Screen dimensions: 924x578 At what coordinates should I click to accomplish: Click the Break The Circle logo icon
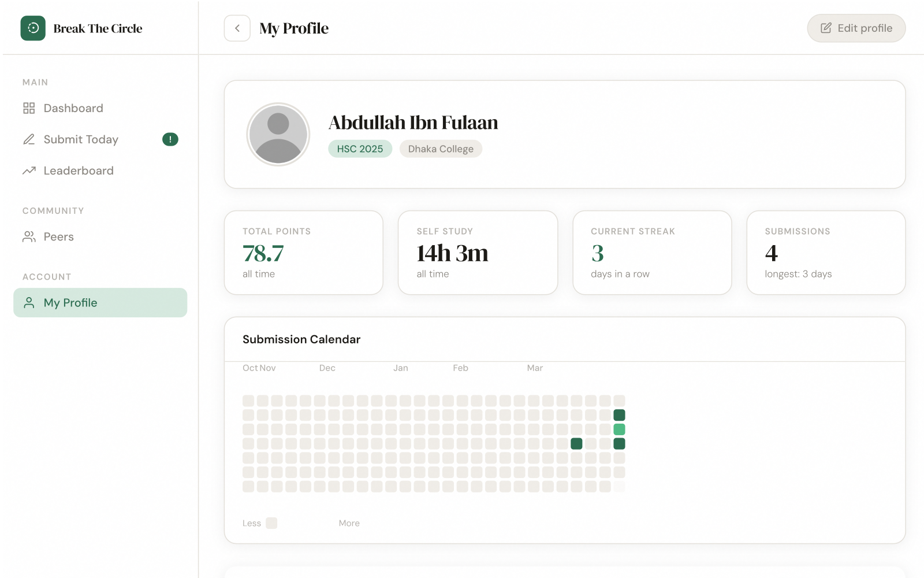click(x=33, y=28)
